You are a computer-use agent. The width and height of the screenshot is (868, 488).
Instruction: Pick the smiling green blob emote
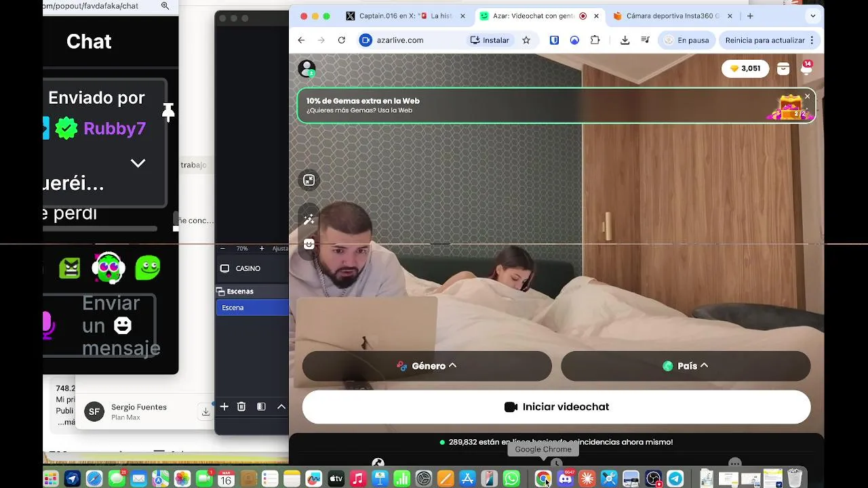(x=147, y=268)
